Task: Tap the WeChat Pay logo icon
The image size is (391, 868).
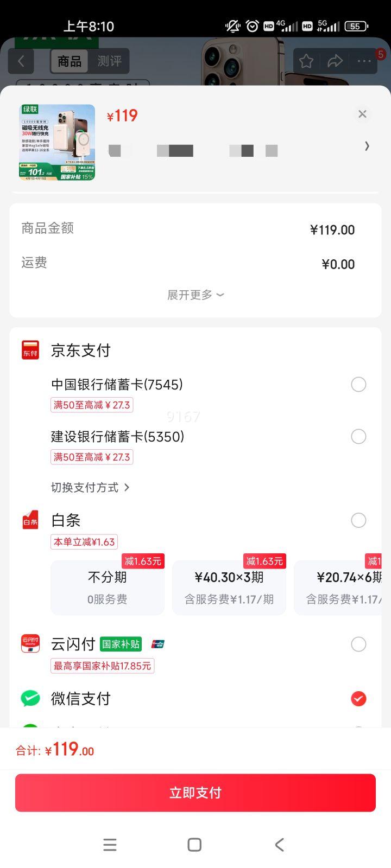Action: click(x=30, y=698)
